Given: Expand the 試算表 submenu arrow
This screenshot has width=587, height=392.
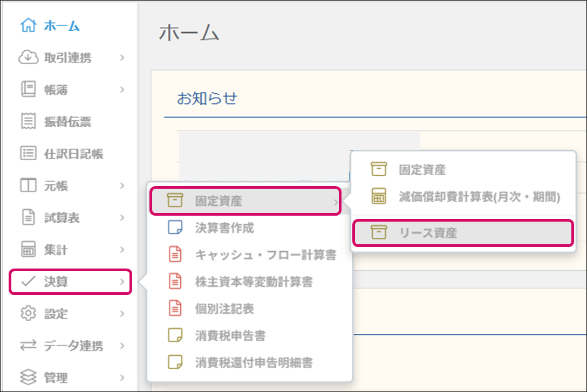Looking at the screenshot, I should (x=122, y=218).
